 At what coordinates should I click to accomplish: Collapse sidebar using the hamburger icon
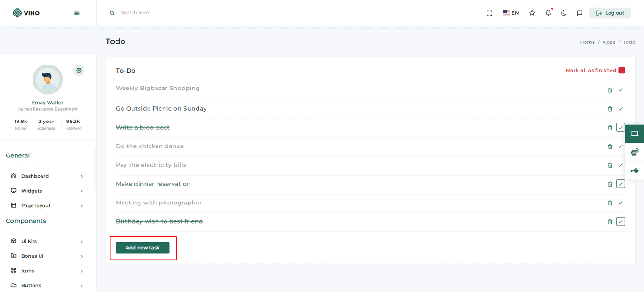click(77, 13)
